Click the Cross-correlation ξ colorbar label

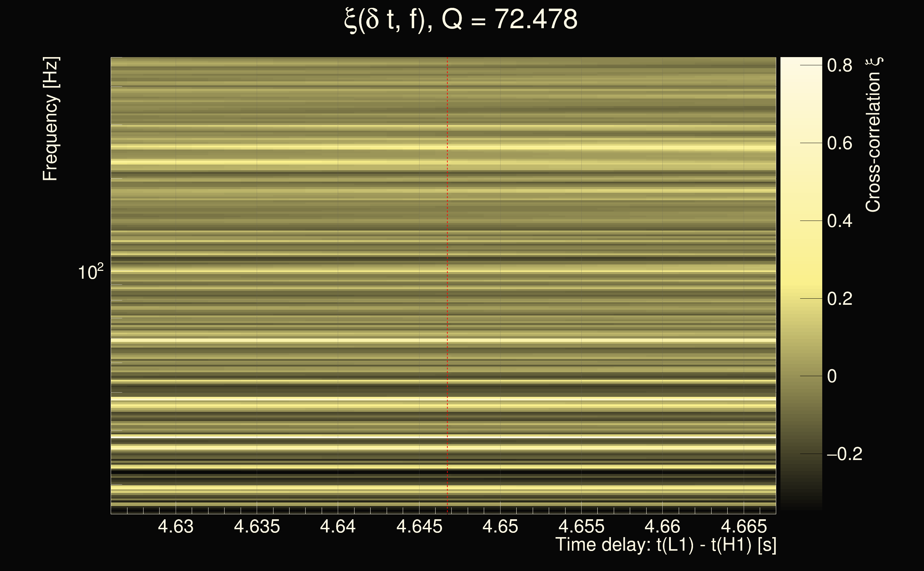coord(873,135)
